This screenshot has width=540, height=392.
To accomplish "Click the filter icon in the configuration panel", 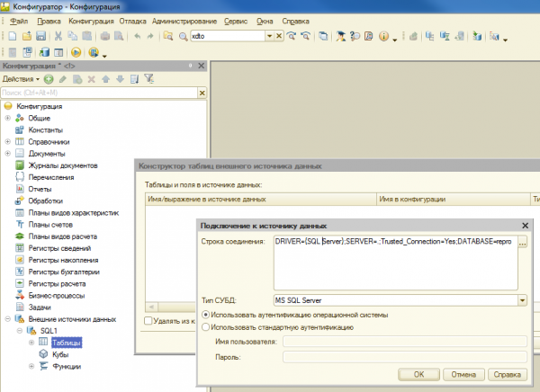I will [x=148, y=79].
